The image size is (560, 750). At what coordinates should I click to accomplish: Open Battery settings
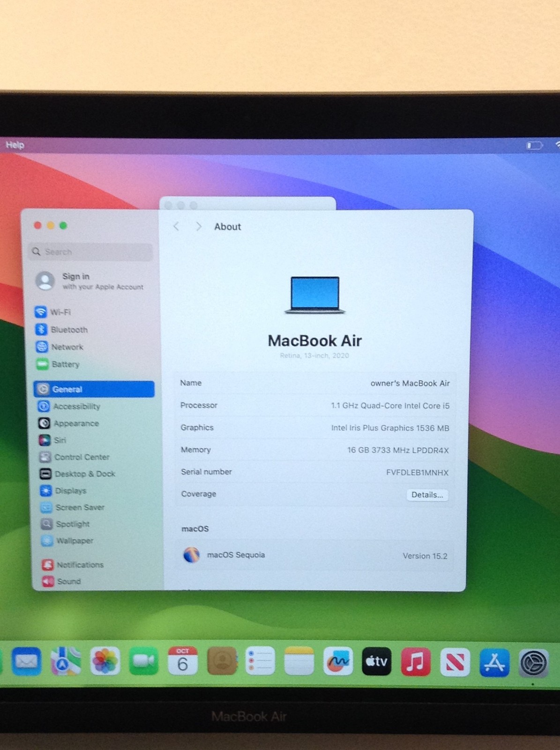58,364
